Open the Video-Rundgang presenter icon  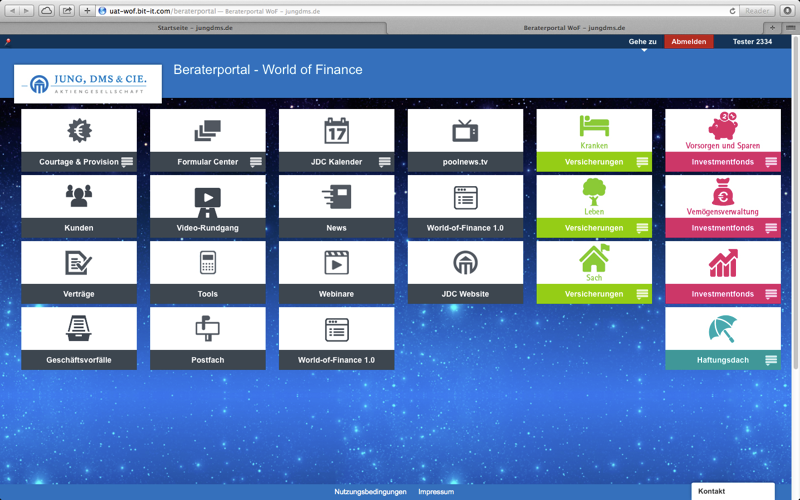click(x=208, y=203)
